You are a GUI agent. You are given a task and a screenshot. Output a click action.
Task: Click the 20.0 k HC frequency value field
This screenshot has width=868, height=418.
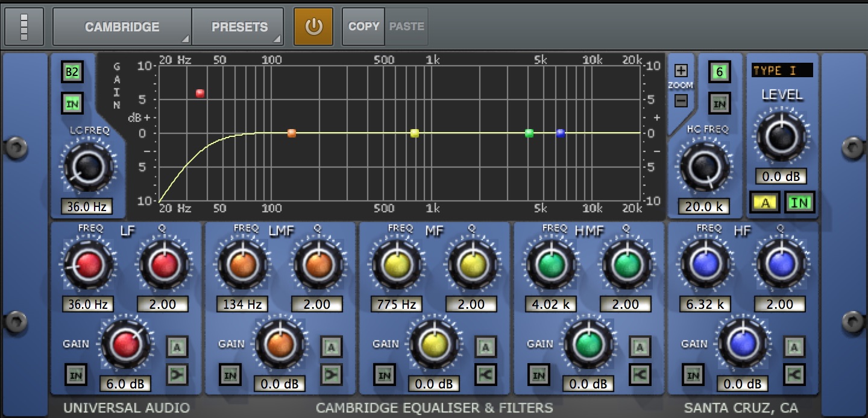(x=703, y=207)
